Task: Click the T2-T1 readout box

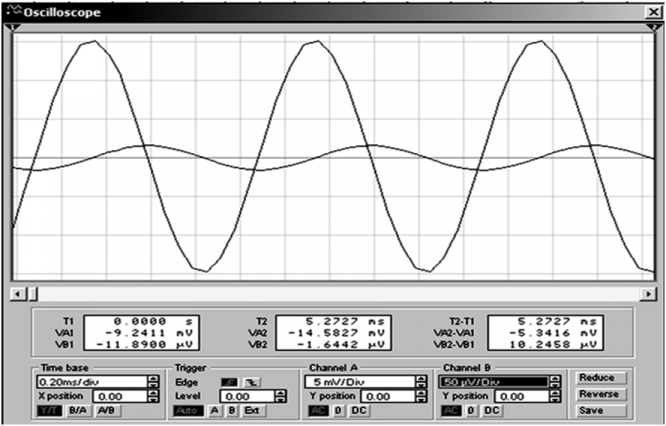Action: [545, 333]
